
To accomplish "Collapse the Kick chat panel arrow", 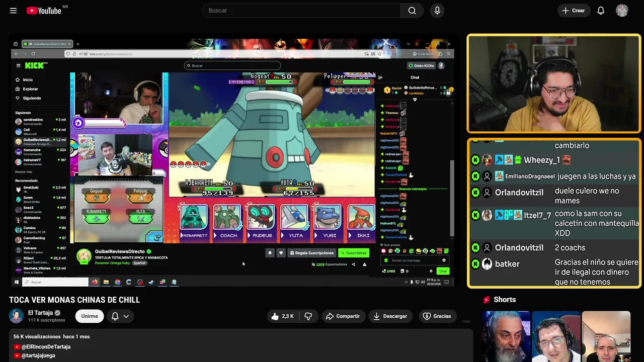I will click(x=380, y=77).
